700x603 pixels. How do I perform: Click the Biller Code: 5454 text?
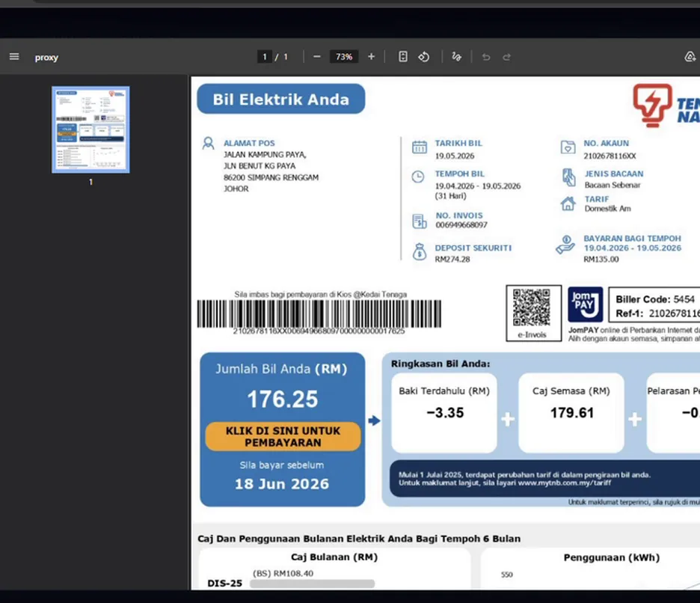(655, 299)
